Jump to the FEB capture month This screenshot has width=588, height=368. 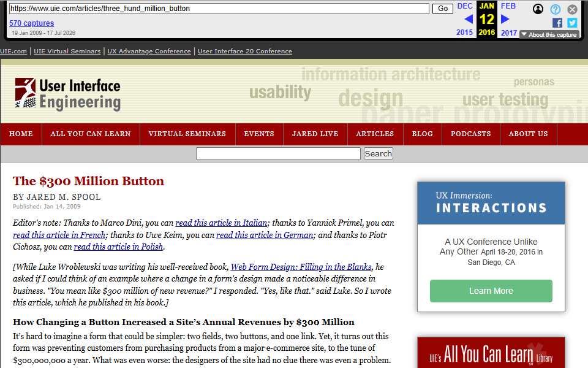[x=508, y=6]
